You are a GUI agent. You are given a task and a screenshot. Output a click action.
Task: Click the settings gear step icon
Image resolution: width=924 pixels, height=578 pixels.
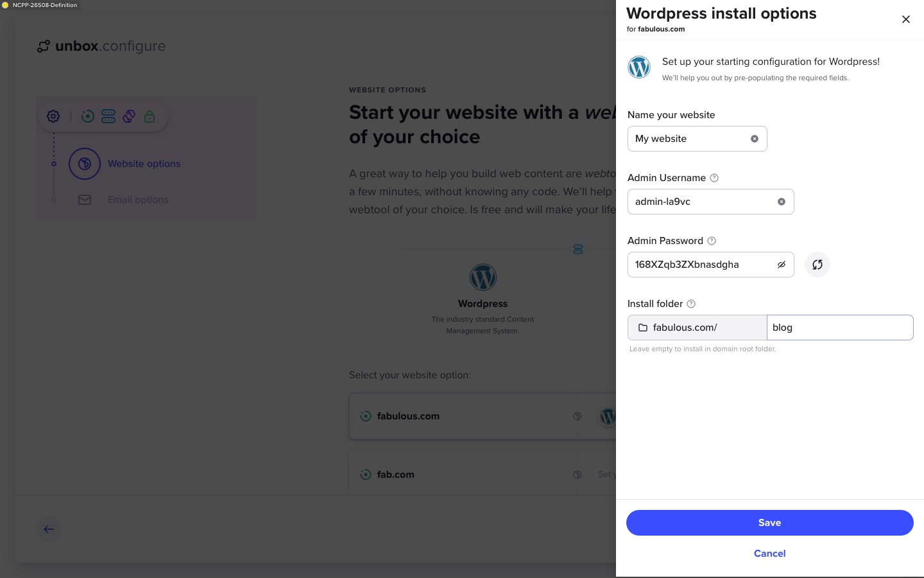(x=53, y=116)
